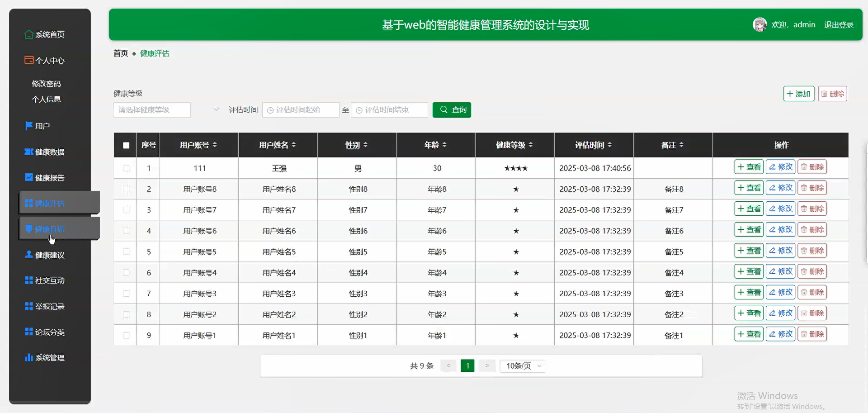Viewport: 868px width, 413px height.
Task: Open the 10条/页 page size dropdown
Action: click(x=522, y=366)
